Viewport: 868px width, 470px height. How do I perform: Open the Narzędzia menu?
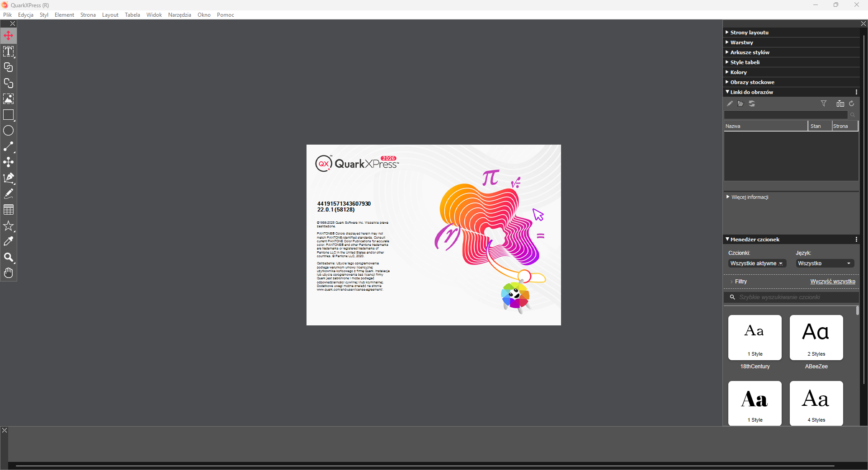coord(179,15)
